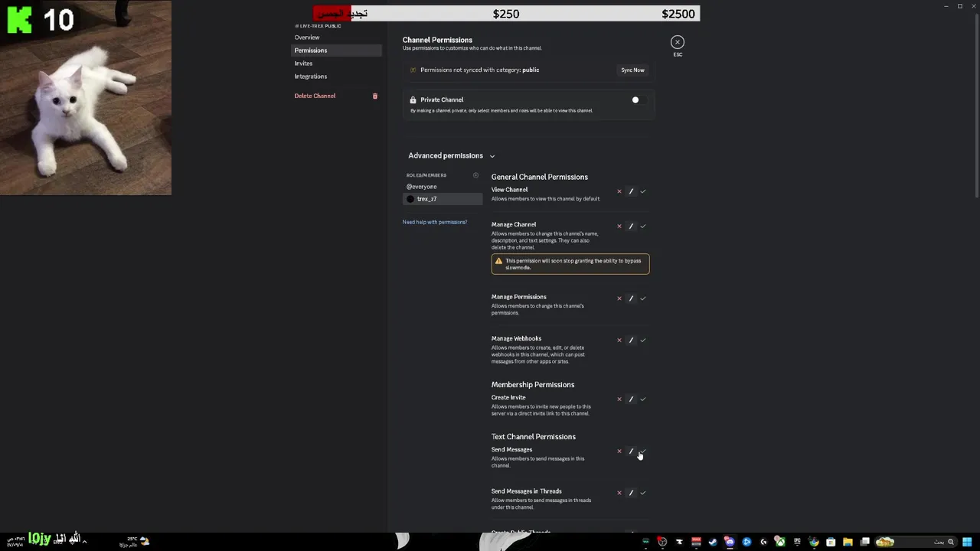Set Manage Webhooks to neutral slash

[631, 340]
